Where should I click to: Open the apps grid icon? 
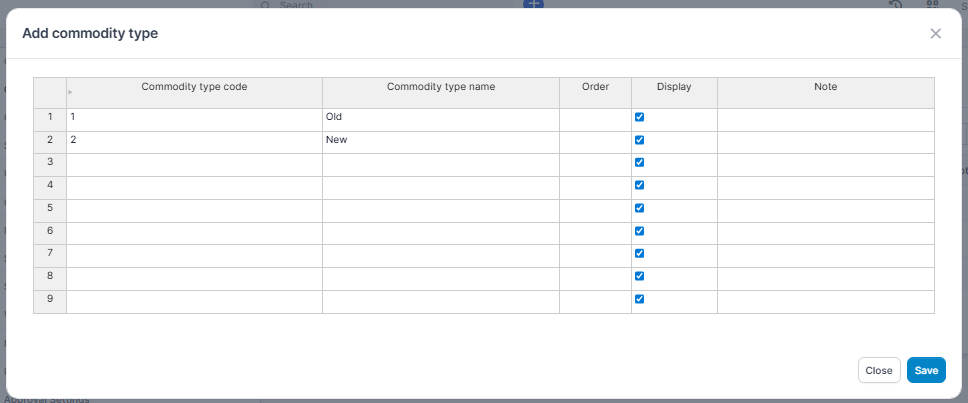tap(932, 5)
